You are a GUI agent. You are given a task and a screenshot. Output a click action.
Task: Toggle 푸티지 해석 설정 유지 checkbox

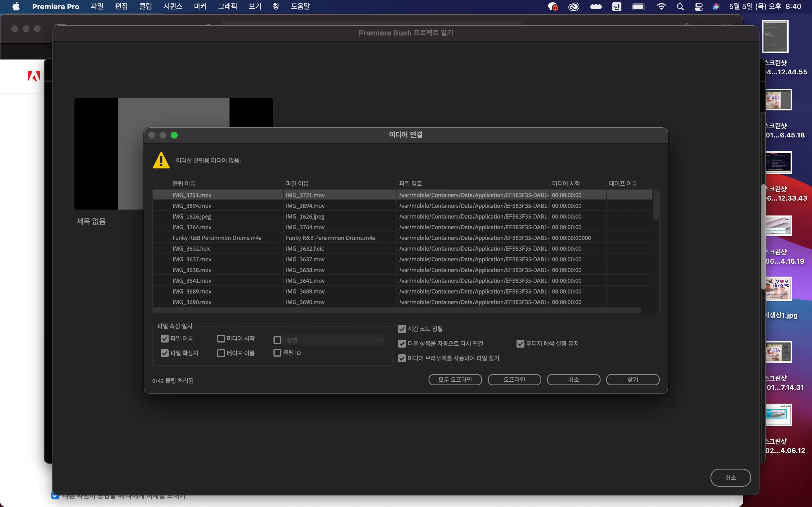pos(520,344)
